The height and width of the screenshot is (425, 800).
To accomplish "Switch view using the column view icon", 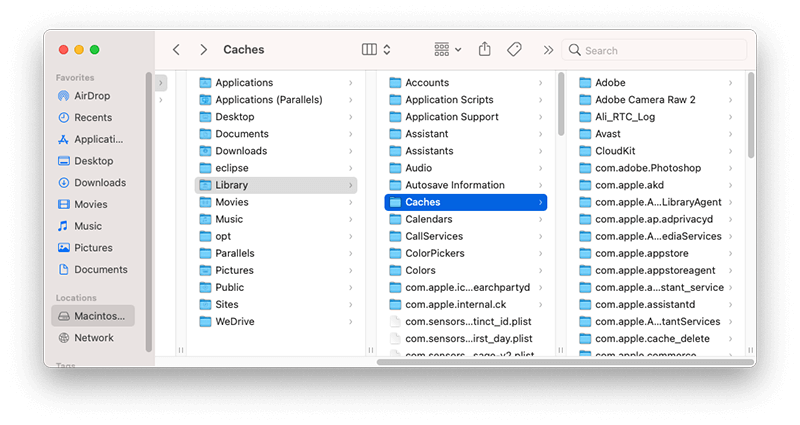I will [369, 49].
